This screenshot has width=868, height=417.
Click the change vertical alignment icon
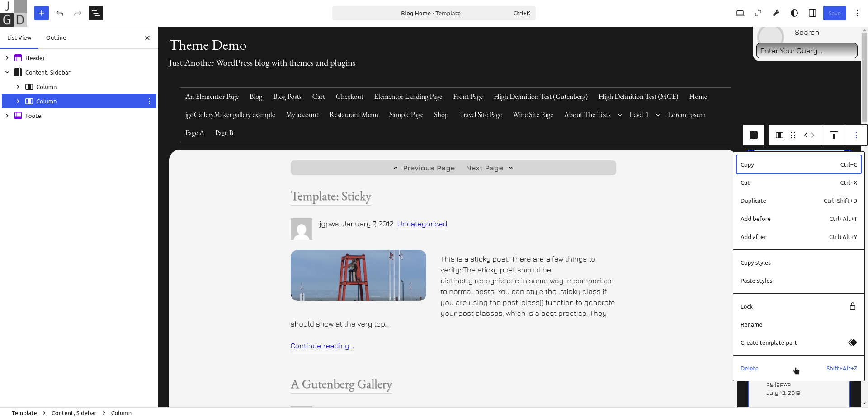[x=834, y=135]
